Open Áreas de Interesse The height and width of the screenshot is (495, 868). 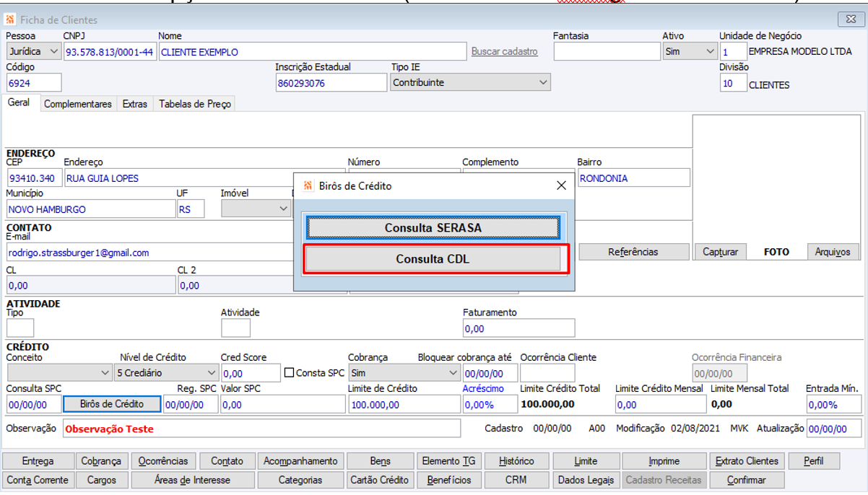point(192,480)
